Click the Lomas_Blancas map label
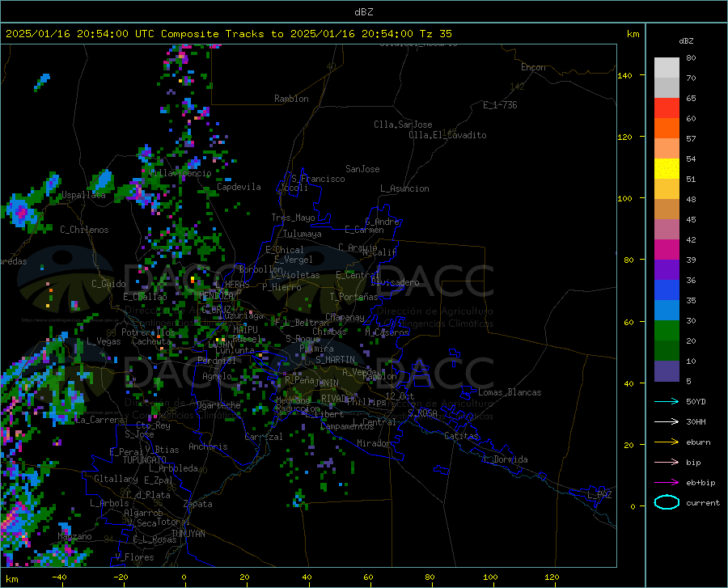 510,392
